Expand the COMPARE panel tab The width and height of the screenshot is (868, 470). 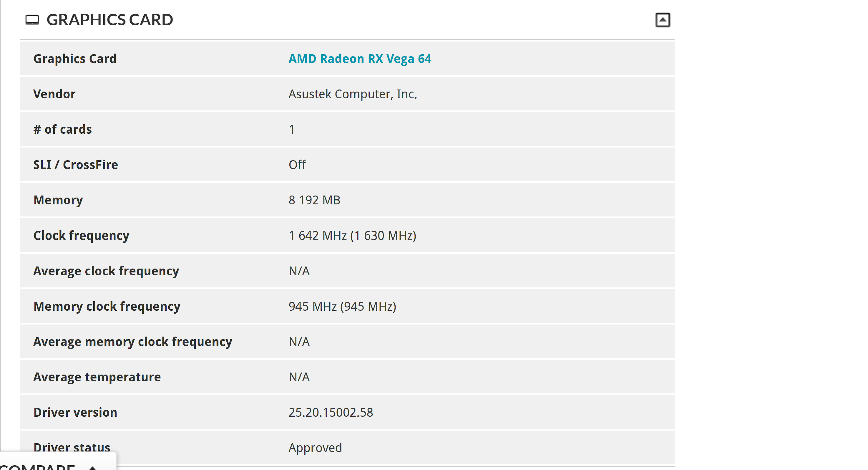[x=37, y=466]
